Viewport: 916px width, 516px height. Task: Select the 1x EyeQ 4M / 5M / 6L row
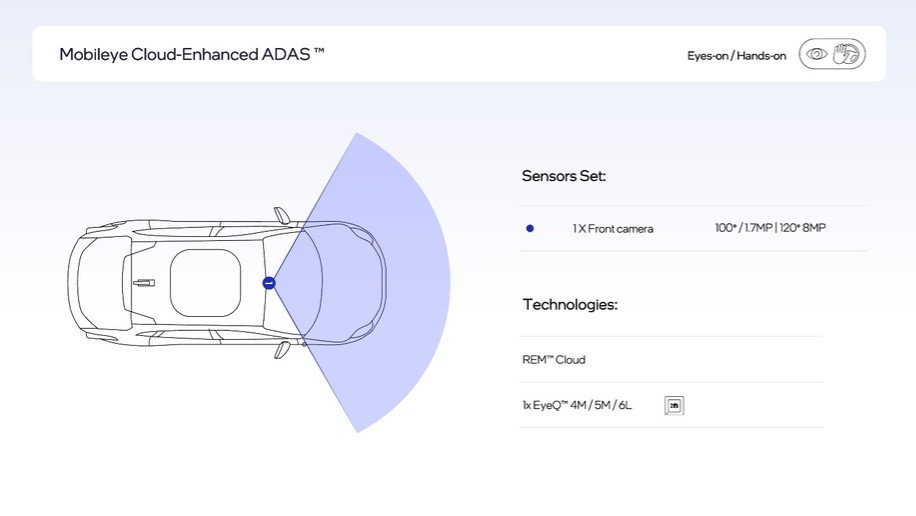577,406
